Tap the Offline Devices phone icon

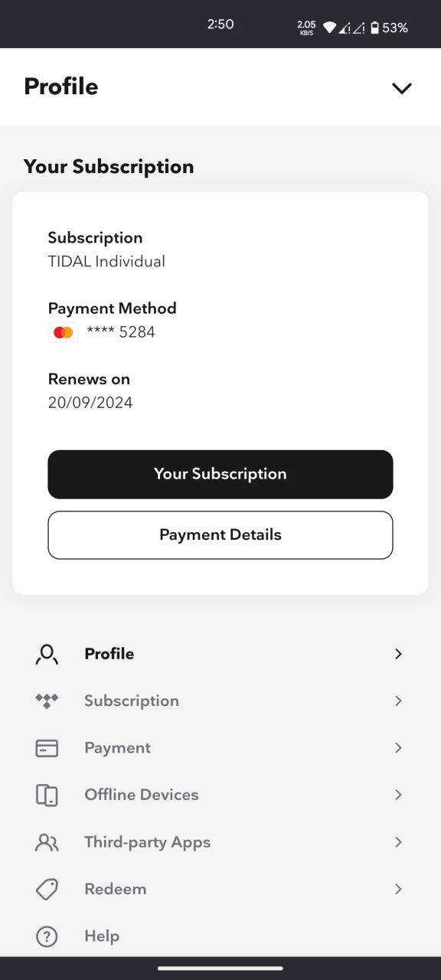tap(47, 795)
